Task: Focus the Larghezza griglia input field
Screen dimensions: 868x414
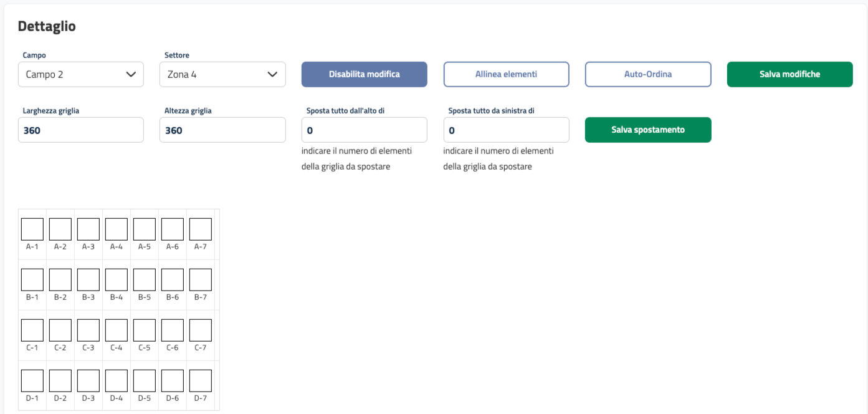Action: pyautogui.click(x=81, y=130)
